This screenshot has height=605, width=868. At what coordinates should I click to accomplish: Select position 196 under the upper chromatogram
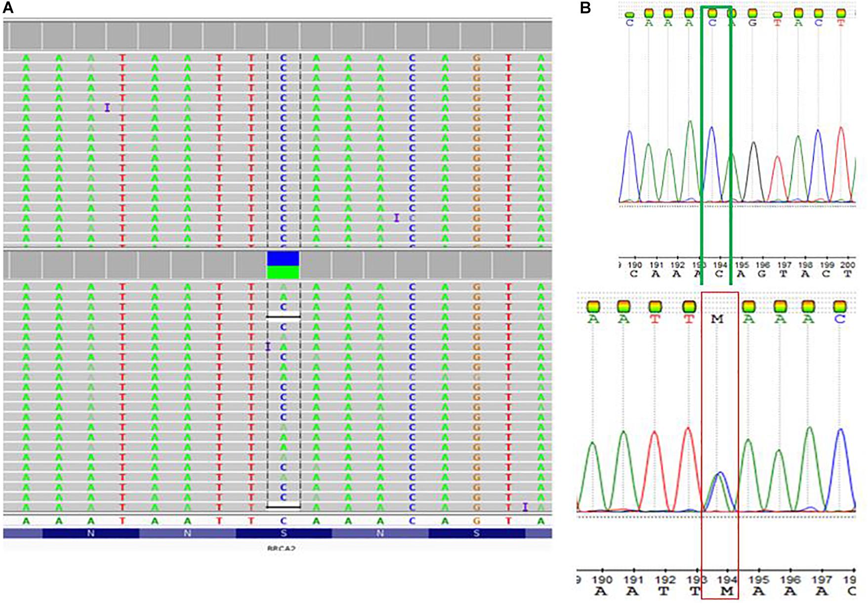(763, 265)
